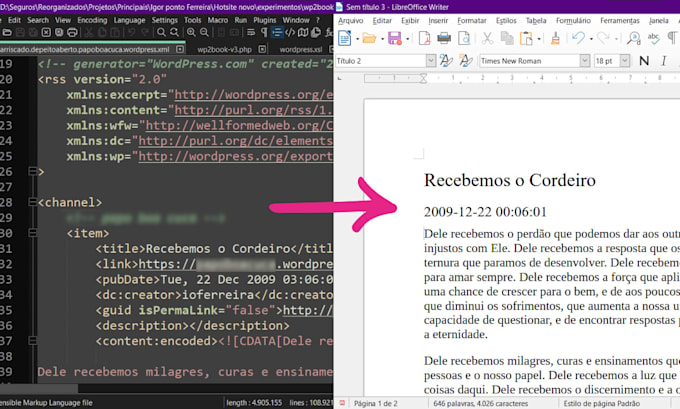
Task: Open the 18 pt font size dropdown
Action: click(x=625, y=61)
